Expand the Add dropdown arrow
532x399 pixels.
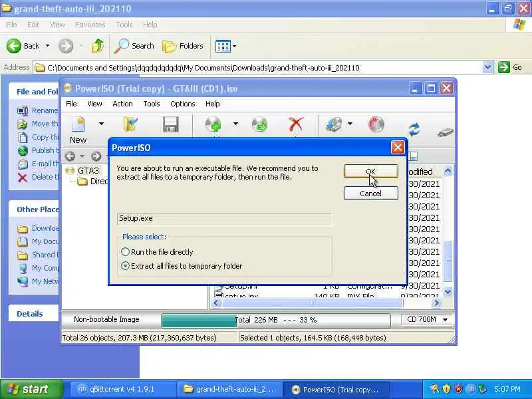[235, 124]
